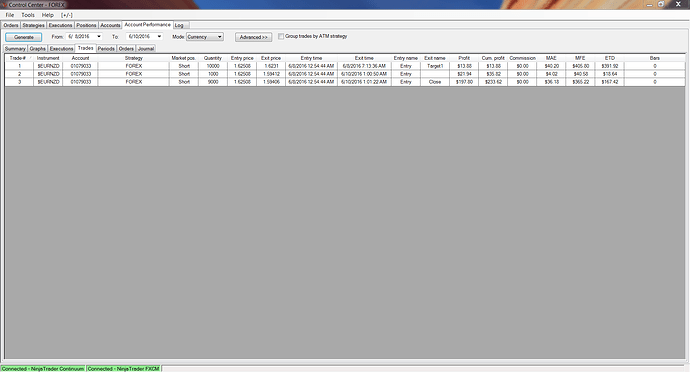Open the Log tab
The image size is (690, 372).
[179, 25]
